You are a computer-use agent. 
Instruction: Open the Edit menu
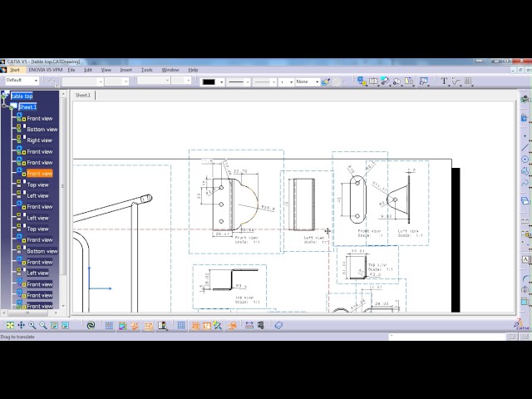pyautogui.click(x=88, y=70)
